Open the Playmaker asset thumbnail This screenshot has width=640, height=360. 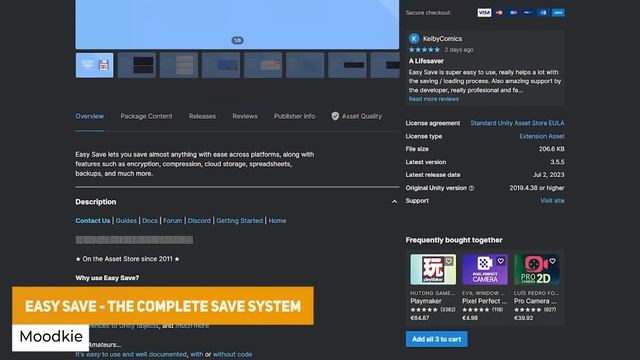(x=433, y=269)
